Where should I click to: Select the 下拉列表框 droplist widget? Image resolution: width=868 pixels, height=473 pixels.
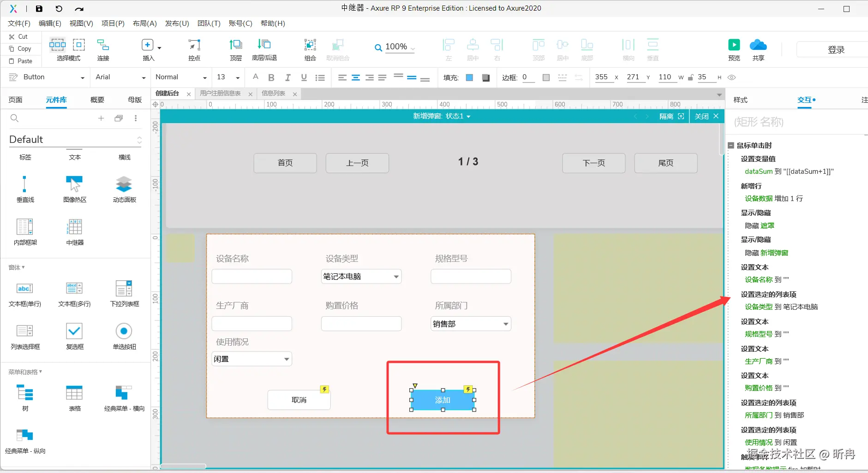point(124,294)
